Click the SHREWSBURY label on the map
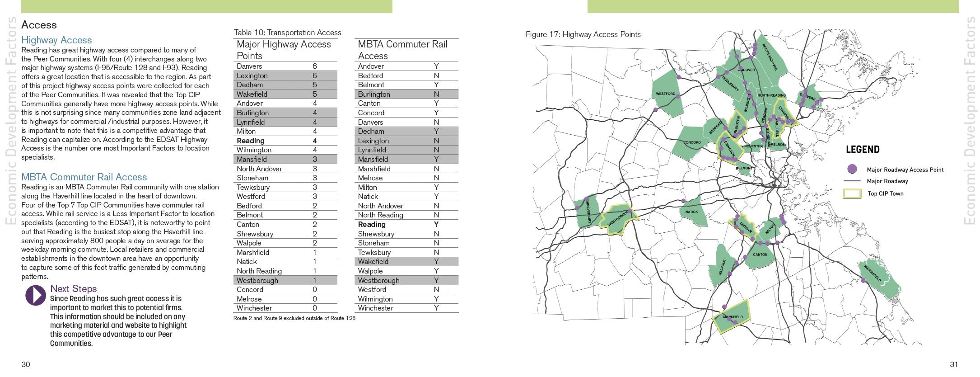 (x=588, y=211)
